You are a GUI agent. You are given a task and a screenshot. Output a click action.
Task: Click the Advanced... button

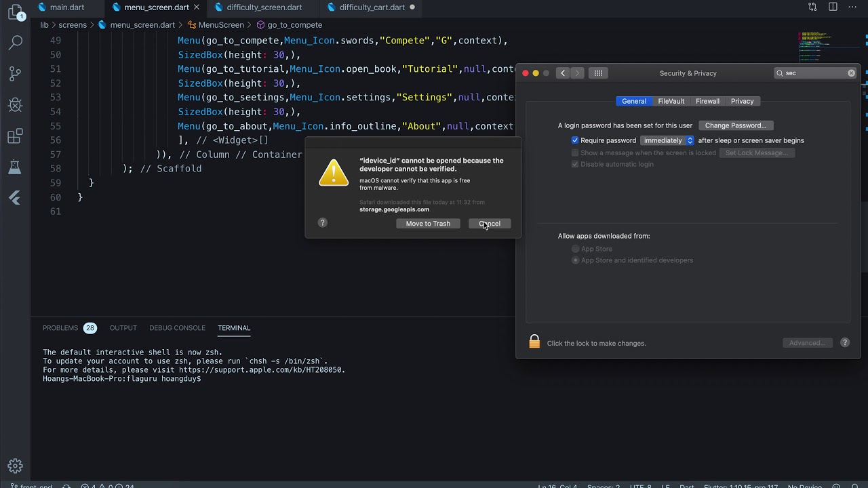tap(807, 343)
